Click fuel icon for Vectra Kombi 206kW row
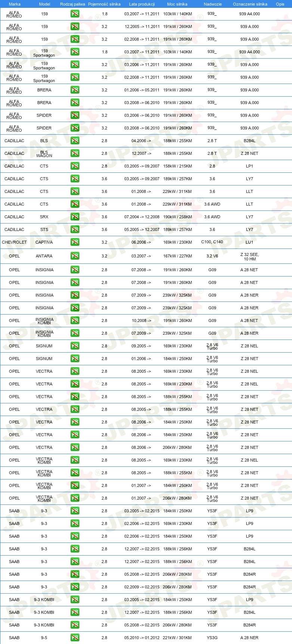Screen dimensions: 292x644 [x=75, y=498]
